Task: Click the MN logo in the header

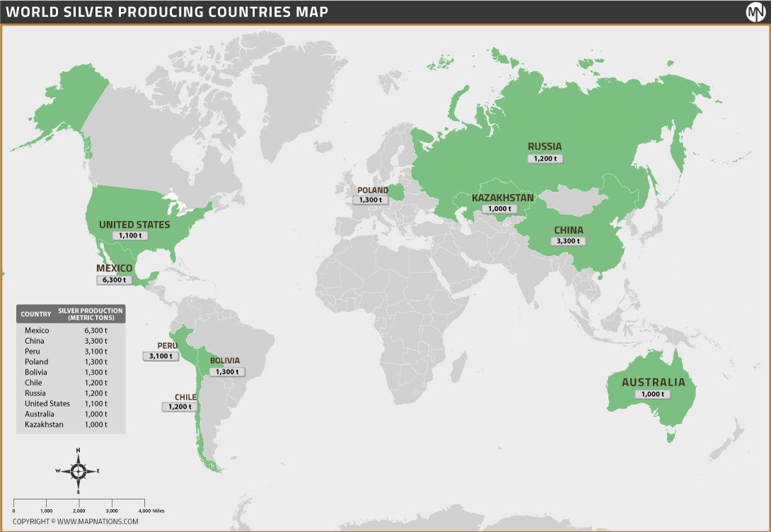Action: [x=756, y=12]
